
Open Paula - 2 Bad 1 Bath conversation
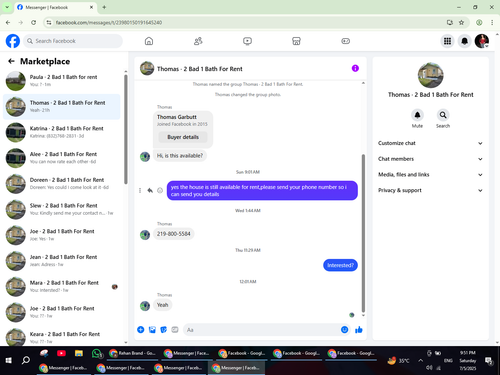click(x=62, y=81)
